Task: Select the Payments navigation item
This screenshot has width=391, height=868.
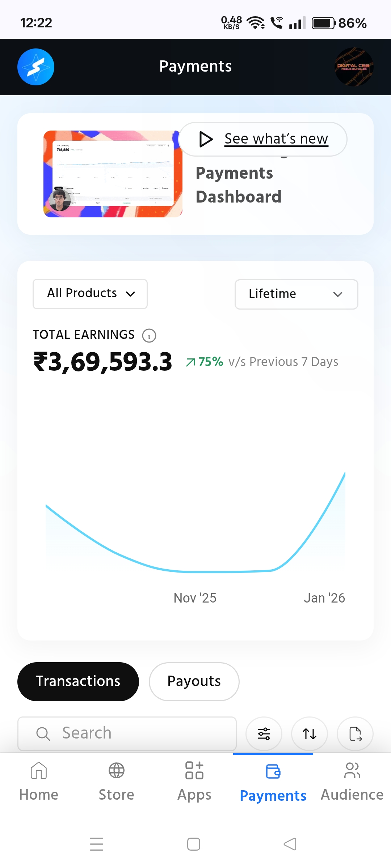Action: click(x=273, y=782)
